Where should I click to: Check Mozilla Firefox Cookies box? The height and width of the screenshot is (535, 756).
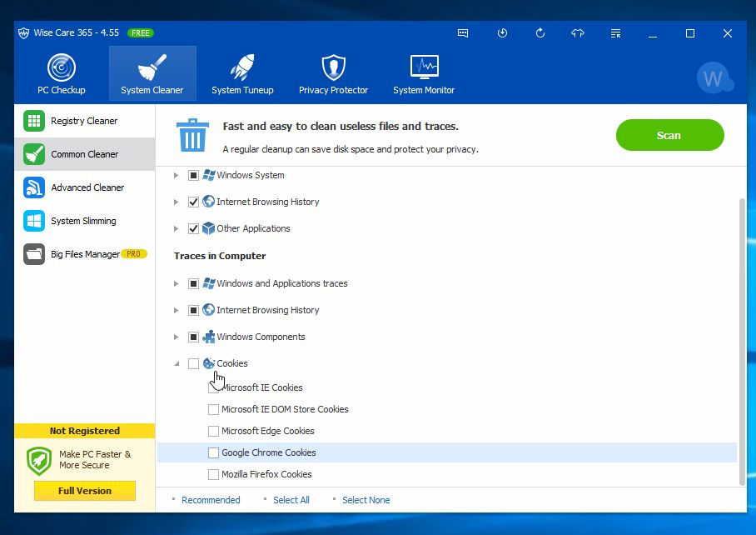click(213, 474)
